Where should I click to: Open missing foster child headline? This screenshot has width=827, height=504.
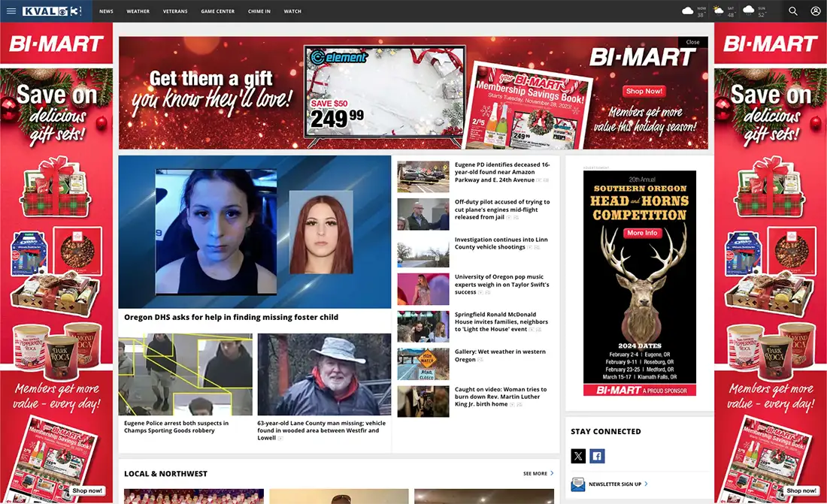click(231, 317)
